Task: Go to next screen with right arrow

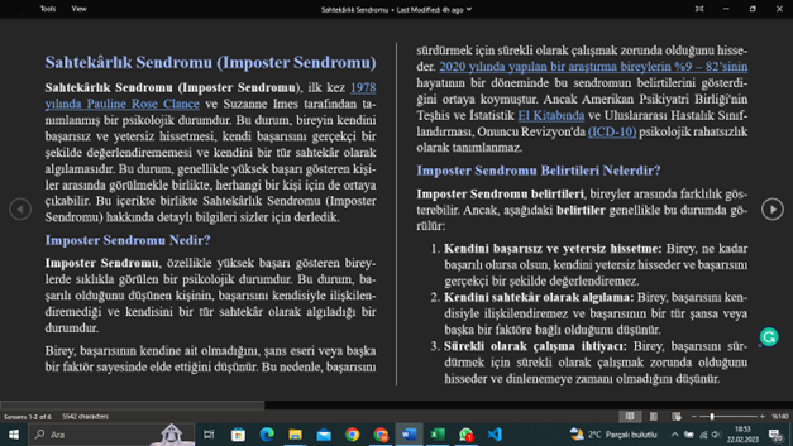Action: (x=772, y=209)
